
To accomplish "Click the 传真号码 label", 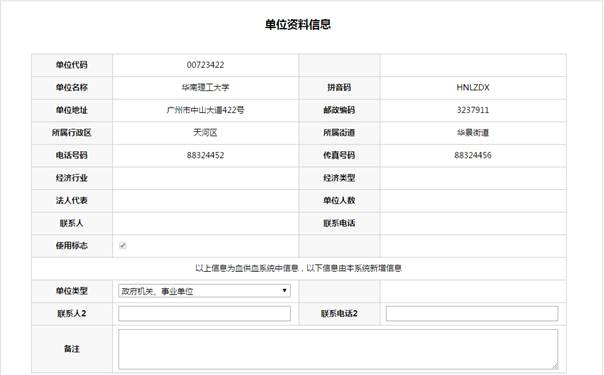I will click(x=339, y=155).
